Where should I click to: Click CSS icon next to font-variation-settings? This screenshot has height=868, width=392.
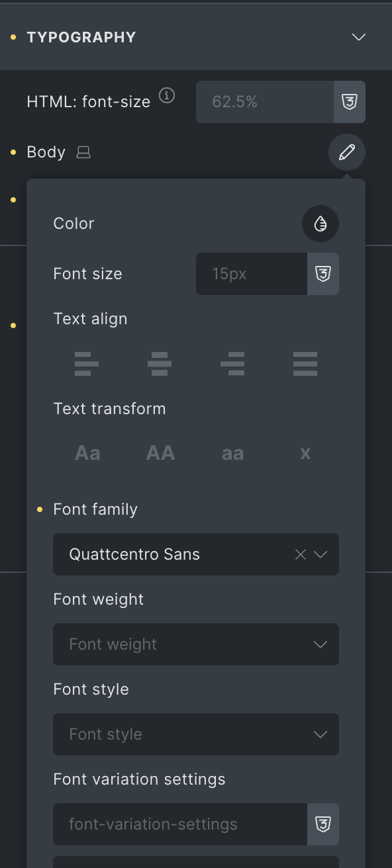pyautogui.click(x=323, y=824)
